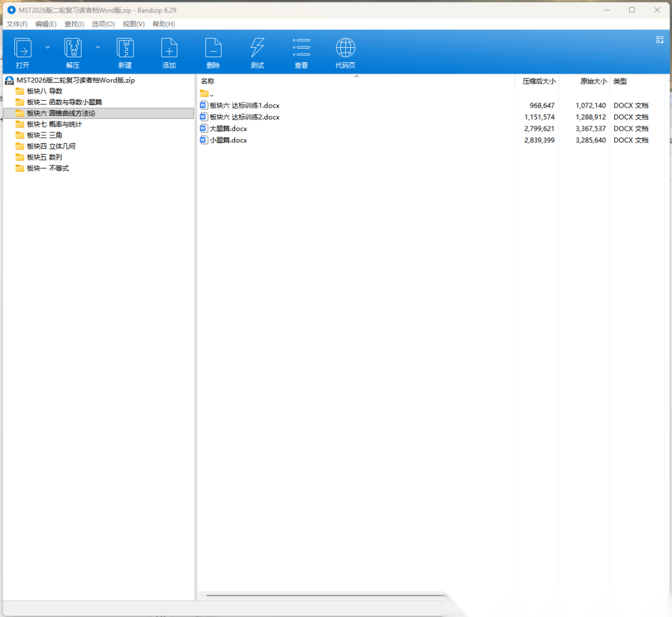Screen dimensions: 672x617
Task: Click the Extract (解压) toolbar icon
Action: (x=73, y=49)
